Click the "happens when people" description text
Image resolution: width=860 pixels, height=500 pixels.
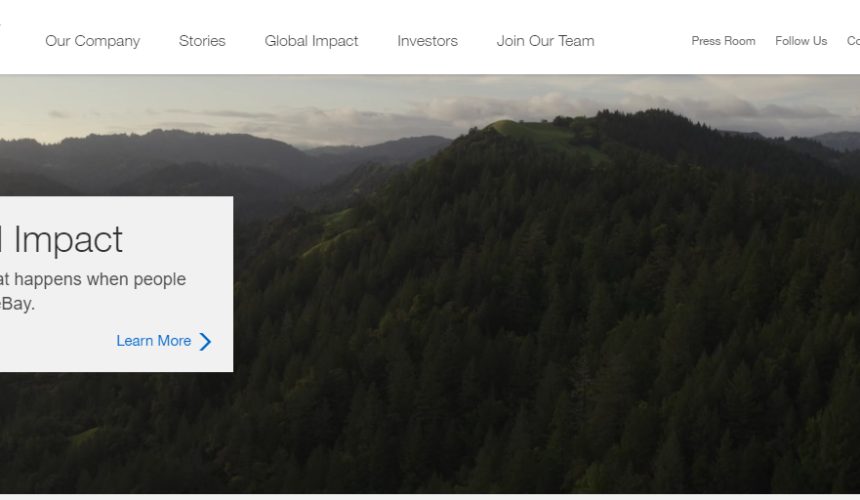point(100,280)
